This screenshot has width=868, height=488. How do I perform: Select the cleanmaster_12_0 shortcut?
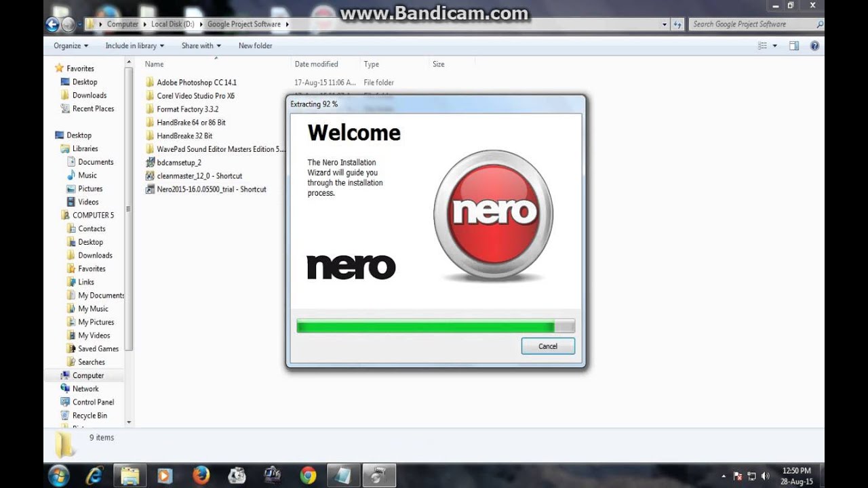tap(199, 176)
